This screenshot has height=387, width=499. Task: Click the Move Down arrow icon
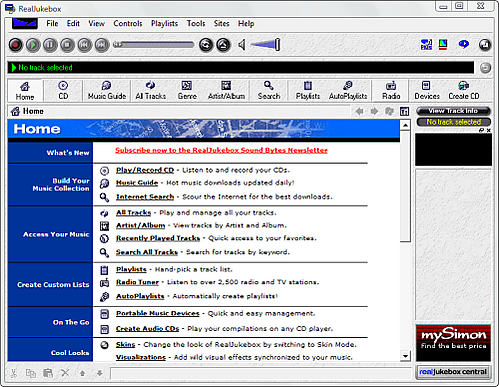[x=99, y=373]
